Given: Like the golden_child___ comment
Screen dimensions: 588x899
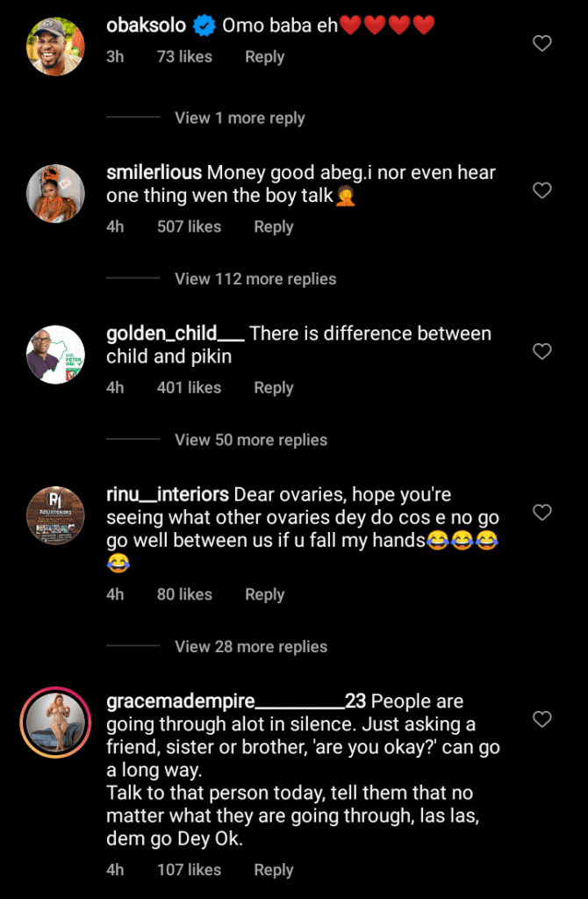Looking at the screenshot, I should pyautogui.click(x=542, y=351).
